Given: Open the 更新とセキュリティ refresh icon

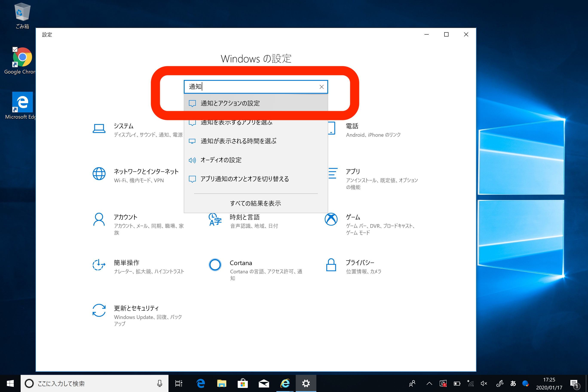Looking at the screenshot, I should 99,310.
